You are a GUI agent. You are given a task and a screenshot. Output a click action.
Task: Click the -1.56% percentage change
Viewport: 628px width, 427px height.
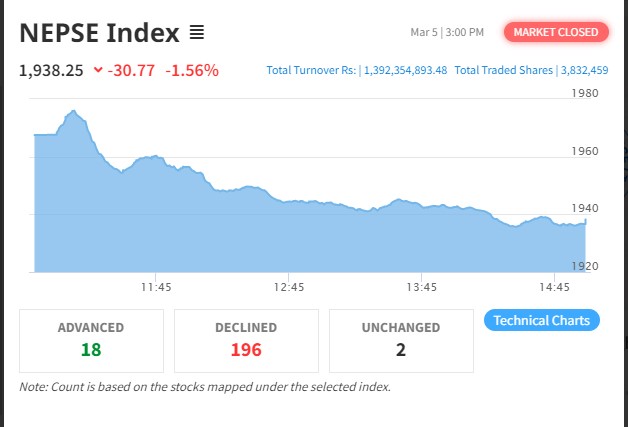[192, 70]
